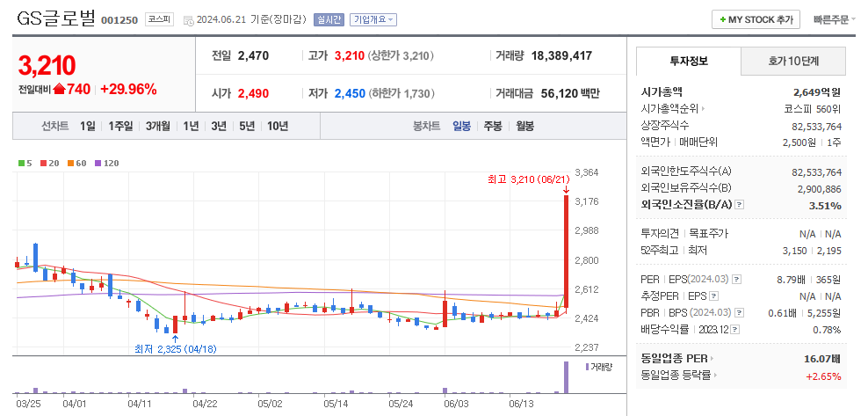Select the 일봉 daily candlestick chart
This screenshot has width=868, height=416.
coord(462,127)
